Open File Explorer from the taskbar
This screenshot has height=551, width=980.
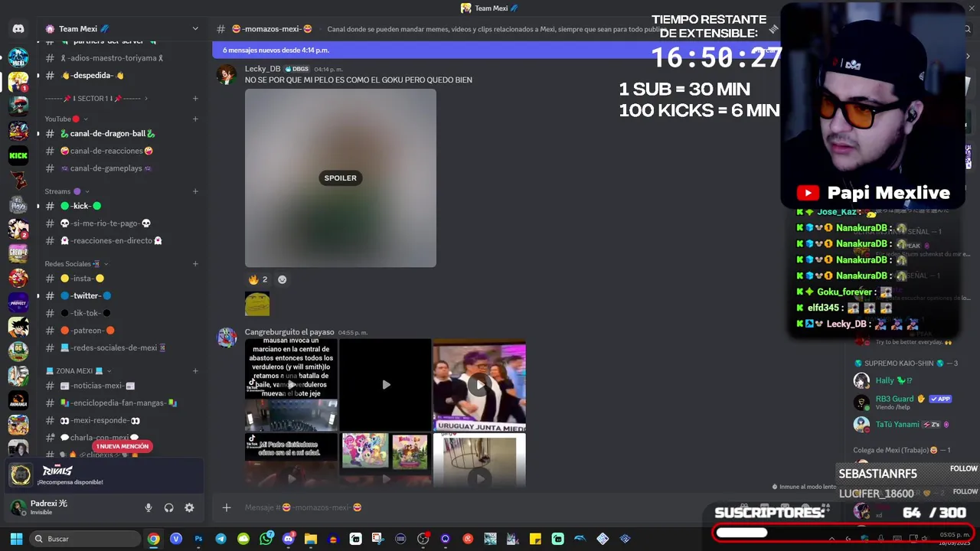pyautogui.click(x=310, y=539)
